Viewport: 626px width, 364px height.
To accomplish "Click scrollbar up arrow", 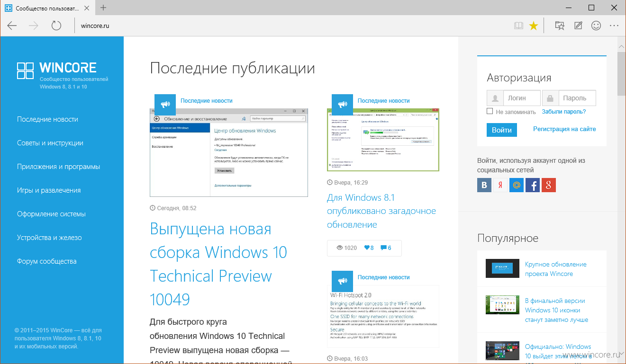I will pos(621,46).
